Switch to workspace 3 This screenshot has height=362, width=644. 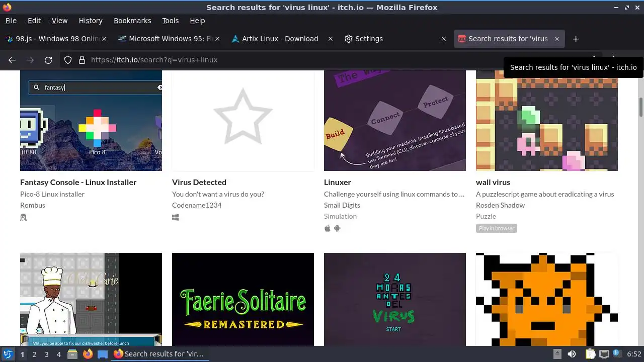tap(46, 354)
